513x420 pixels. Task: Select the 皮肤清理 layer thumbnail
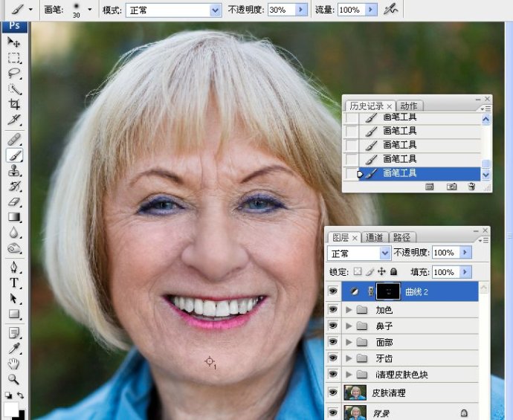[x=355, y=392]
